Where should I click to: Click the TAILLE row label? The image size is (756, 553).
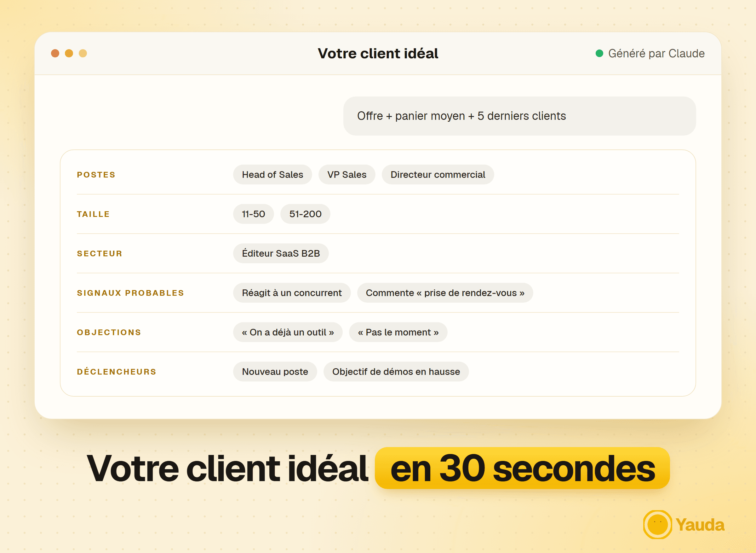coord(93,214)
